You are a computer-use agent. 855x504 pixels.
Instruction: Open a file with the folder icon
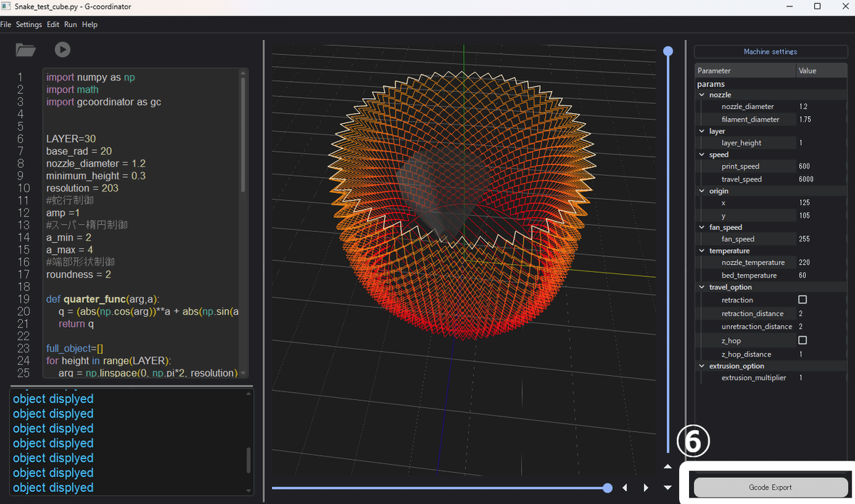(x=26, y=50)
